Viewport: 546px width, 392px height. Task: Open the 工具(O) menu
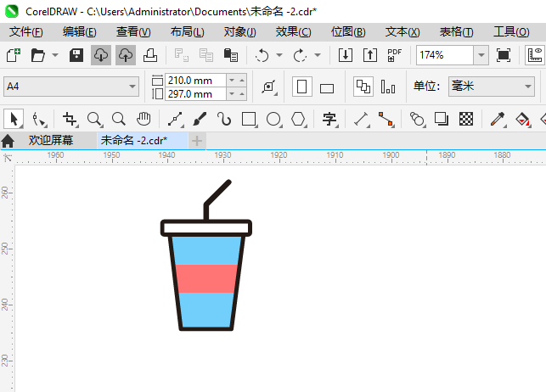[511, 32]
